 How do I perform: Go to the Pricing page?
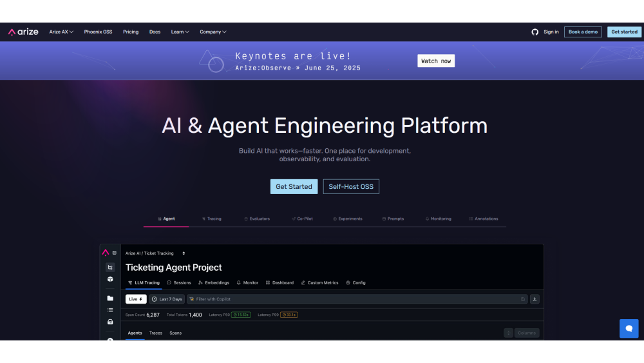(x=131, y=32)
